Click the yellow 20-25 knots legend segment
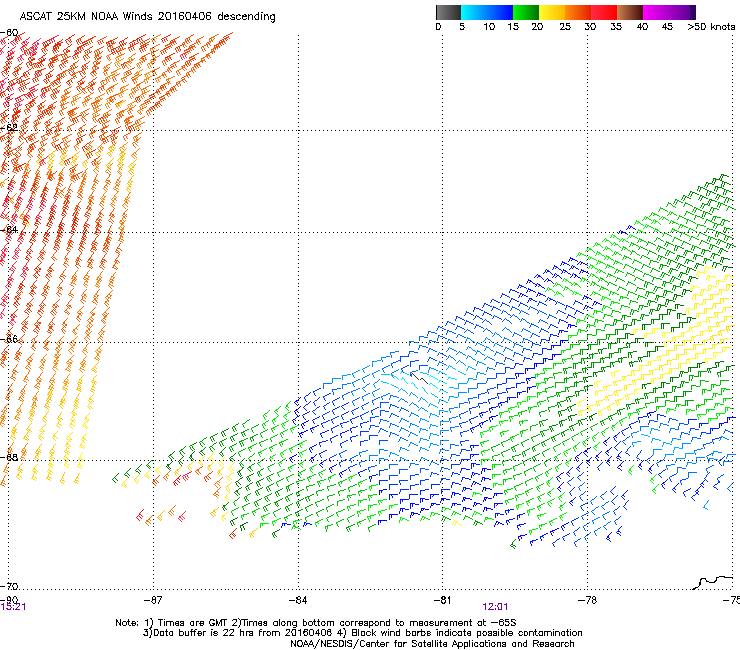The image size is (740, 650). coord(552,12)
